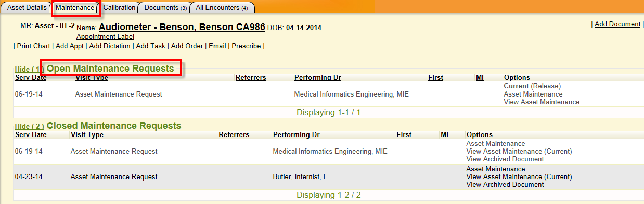Image resolution: width=644 pixels, height=204 pixels.
Task: Collapse Closed Maintenance Requests with Hide (2)
Action: [30, 126]
